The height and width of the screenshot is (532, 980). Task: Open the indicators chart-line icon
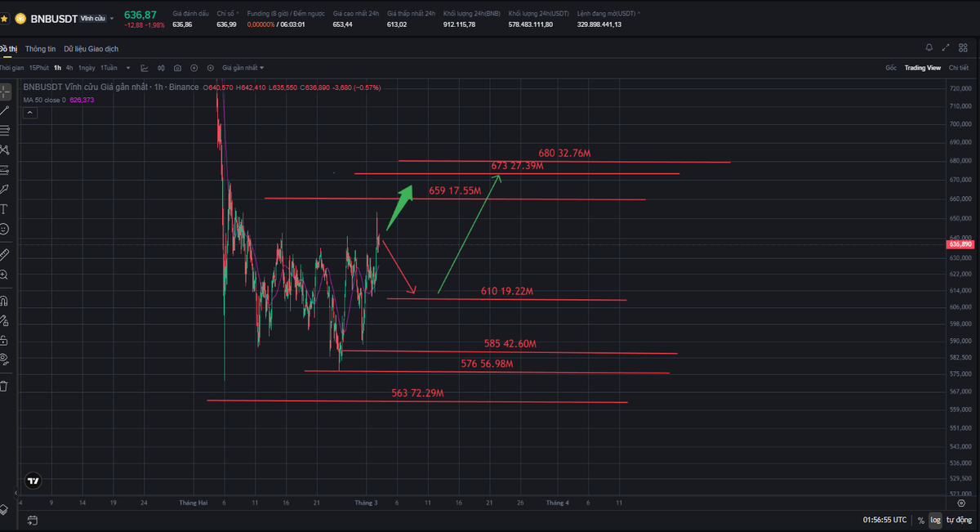[145, 68]
